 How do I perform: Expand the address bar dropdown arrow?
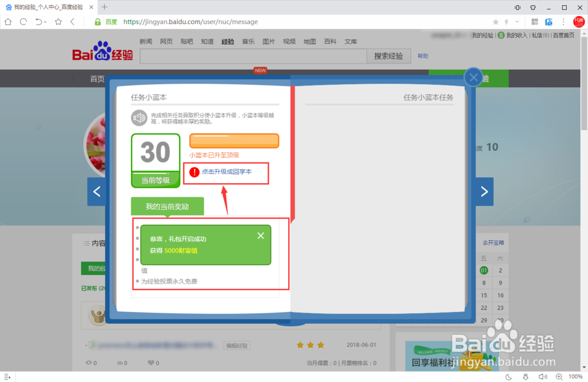point(517,22)
